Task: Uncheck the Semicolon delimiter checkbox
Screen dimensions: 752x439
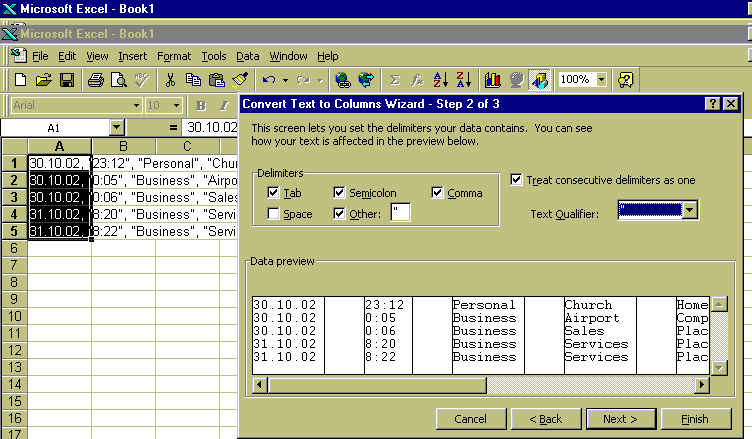Action: click(339, 193)
